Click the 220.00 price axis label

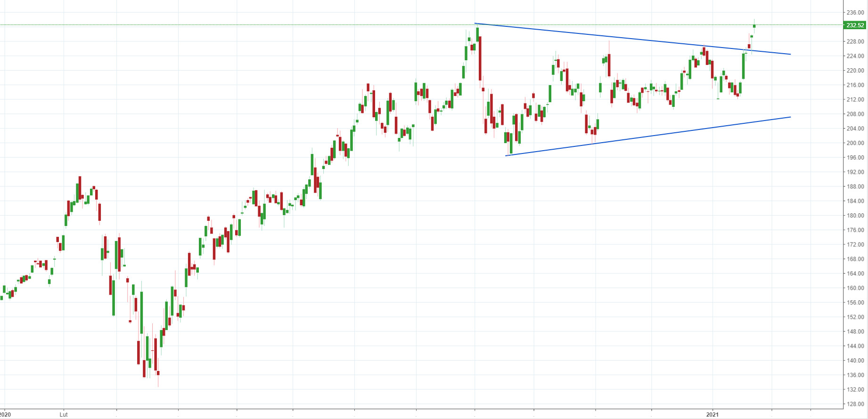click(855, 71)
